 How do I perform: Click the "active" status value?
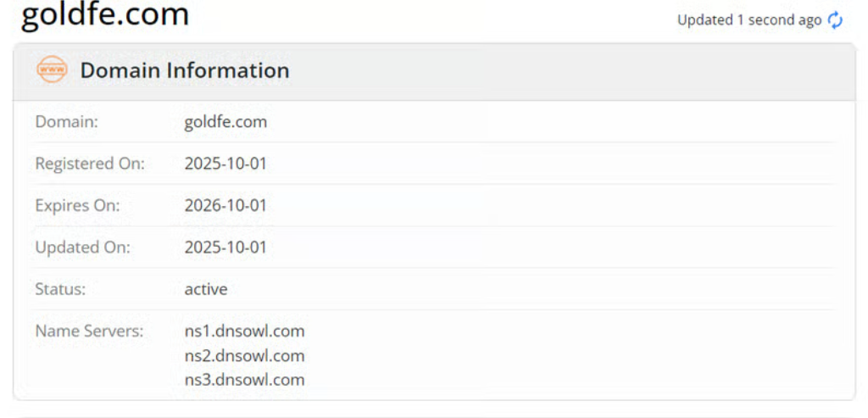206,289
